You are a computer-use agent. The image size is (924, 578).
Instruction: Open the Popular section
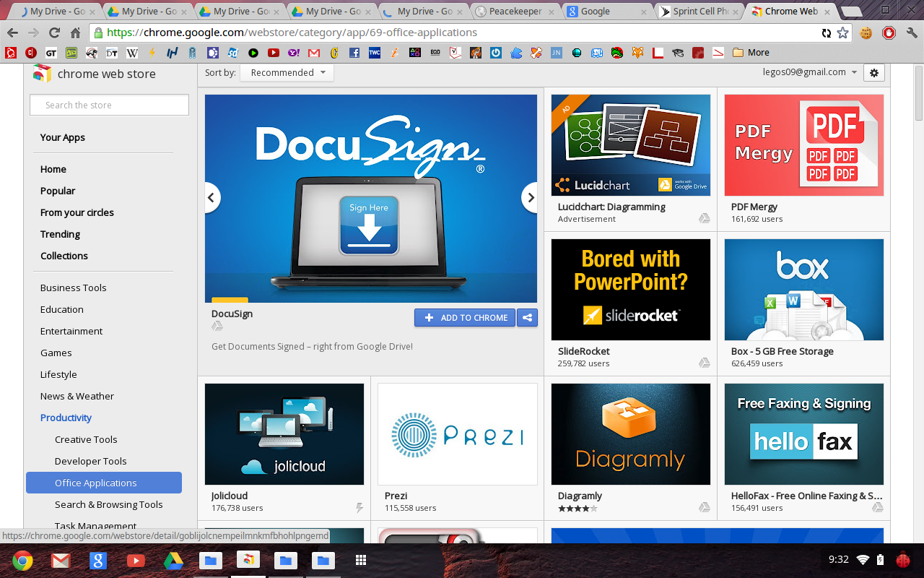click(x=58, y=191)
